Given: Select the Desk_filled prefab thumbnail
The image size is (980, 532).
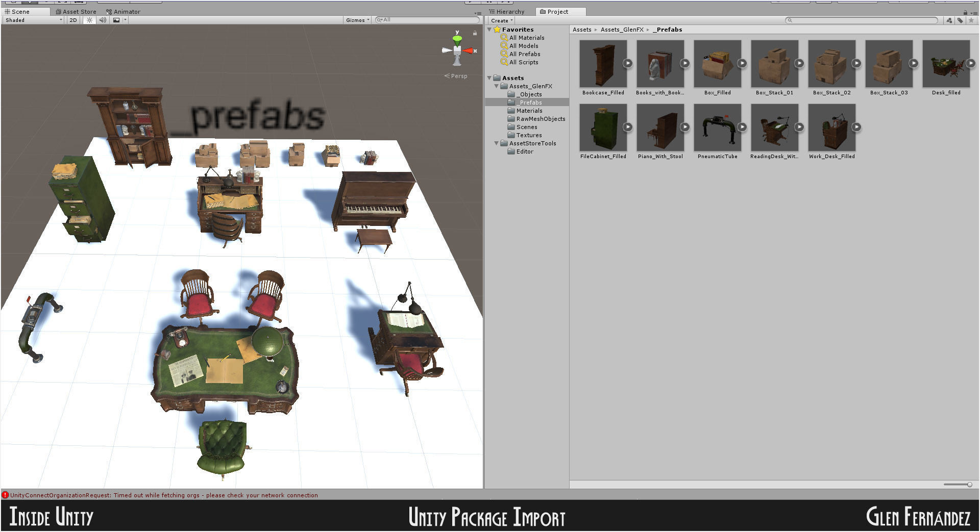Looking at the screenshot, I should (946, 64).
